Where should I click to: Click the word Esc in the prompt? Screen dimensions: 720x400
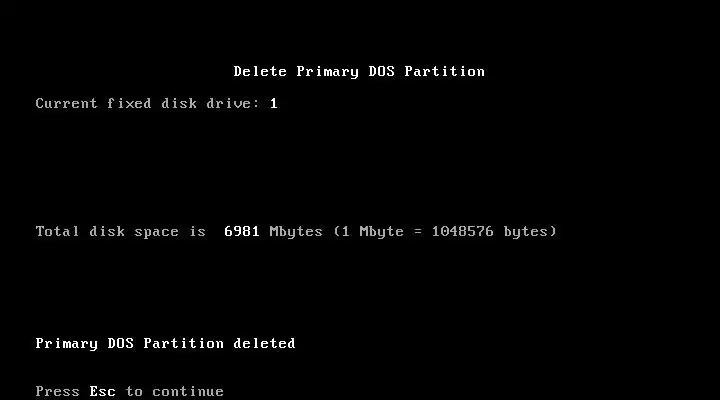coord(102,391)
